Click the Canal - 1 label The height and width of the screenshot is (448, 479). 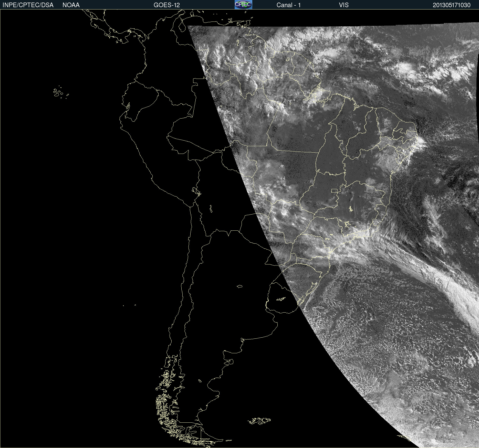pos(288,5)
